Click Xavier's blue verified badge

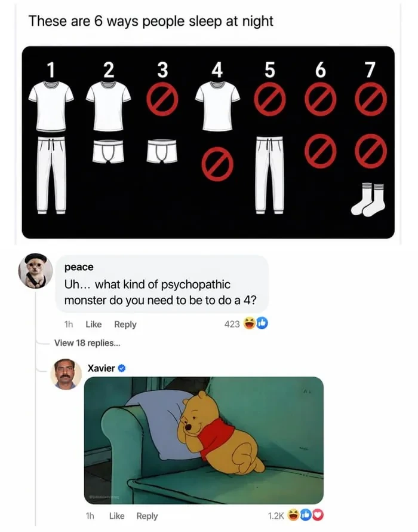(122, 368)
